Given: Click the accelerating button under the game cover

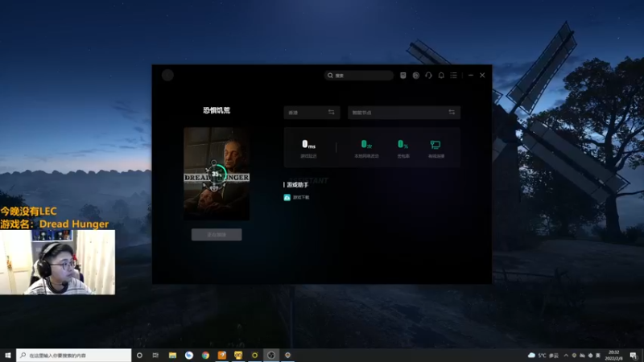Looking at the screenshot, I should [217, 235].
